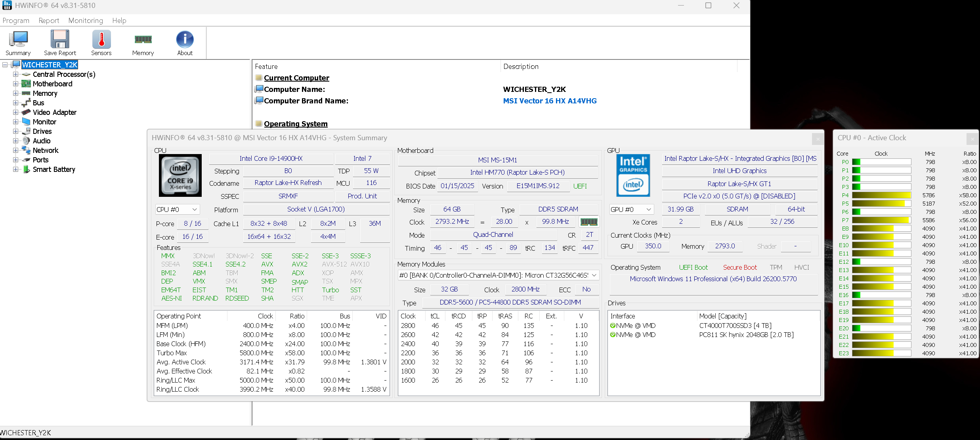Click the P7 core clock bar
Image resolution: width=980 pixels, height=440 pixels.
click(x=882, y=220)
